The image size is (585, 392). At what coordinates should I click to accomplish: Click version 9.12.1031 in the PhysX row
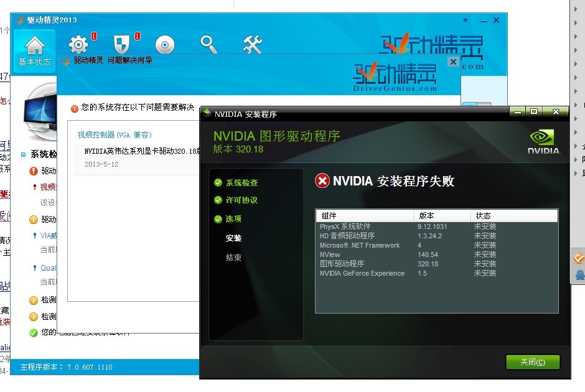[432, 226]
